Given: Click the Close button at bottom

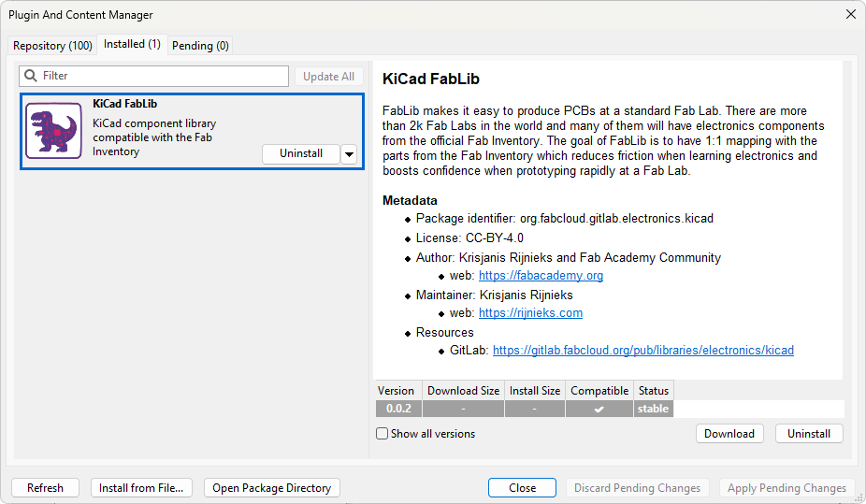Looking at the screenshot, I should point(522,488).
